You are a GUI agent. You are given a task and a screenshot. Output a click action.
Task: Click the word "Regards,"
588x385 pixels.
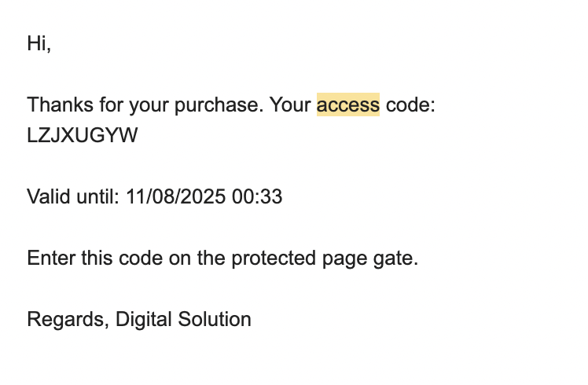(68, 320)
